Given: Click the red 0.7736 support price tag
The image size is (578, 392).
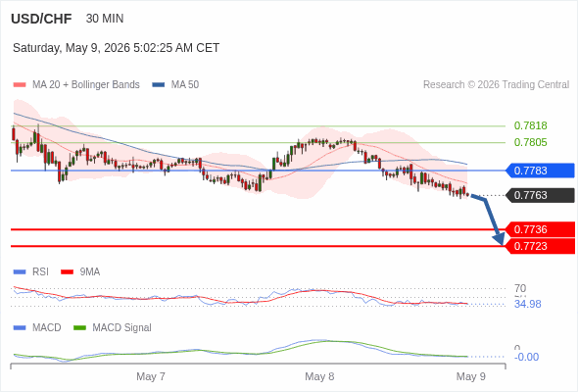Looking at the screenshot, I should 540,229.
